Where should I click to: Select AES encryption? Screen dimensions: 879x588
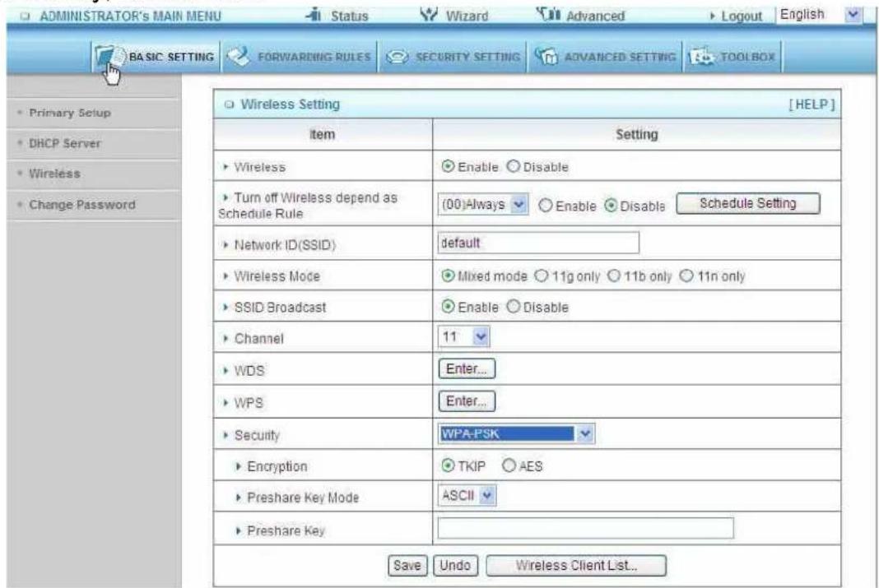coord(509,465)
